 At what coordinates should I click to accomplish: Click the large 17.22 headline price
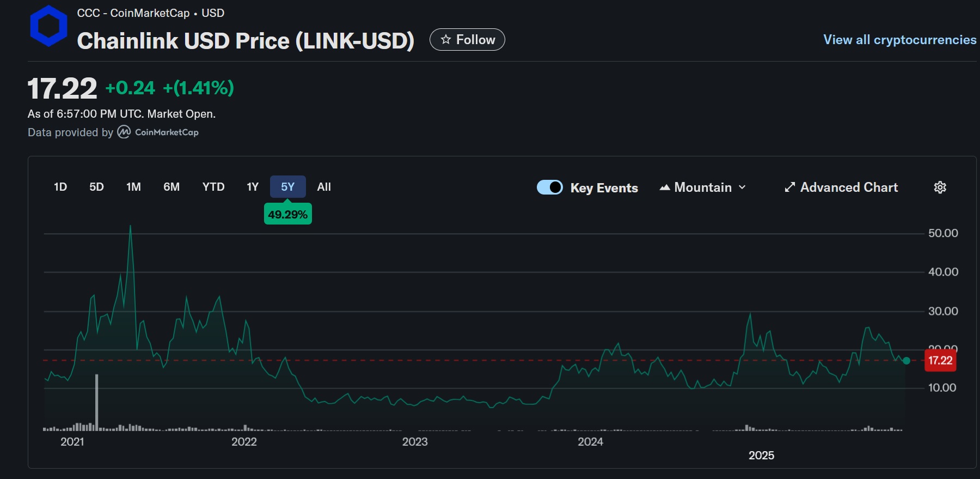click(62, 88)
